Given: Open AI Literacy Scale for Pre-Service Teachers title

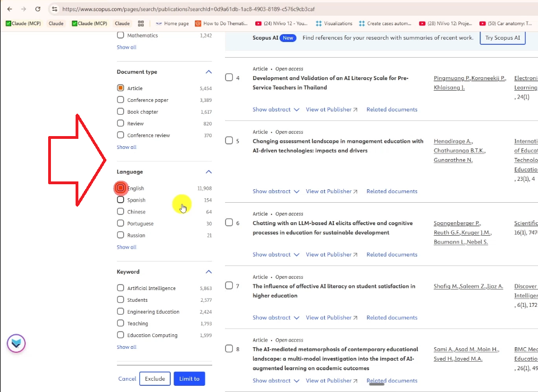Looking at the screenshot, I should coord(330,83).
